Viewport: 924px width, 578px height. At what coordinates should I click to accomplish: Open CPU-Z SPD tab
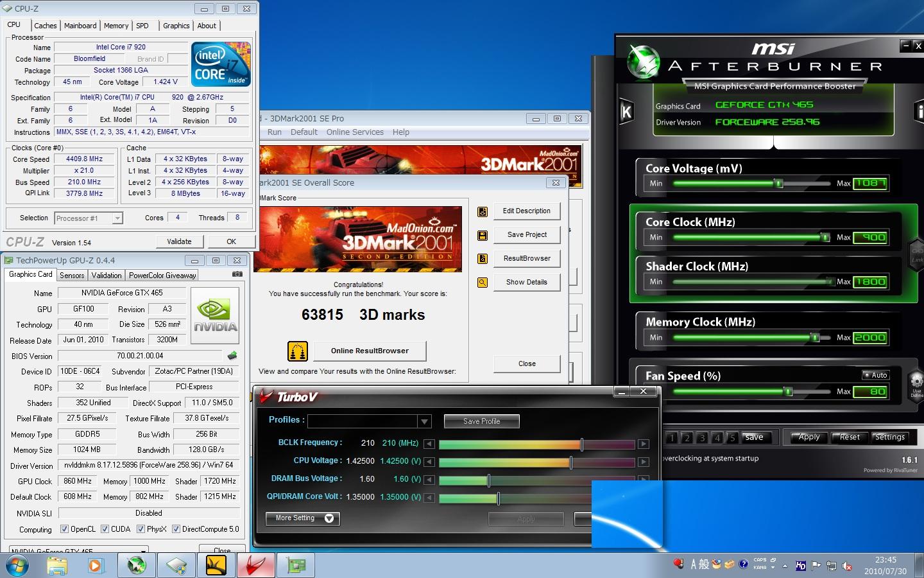pyautogui.click(x=142, y=26)
